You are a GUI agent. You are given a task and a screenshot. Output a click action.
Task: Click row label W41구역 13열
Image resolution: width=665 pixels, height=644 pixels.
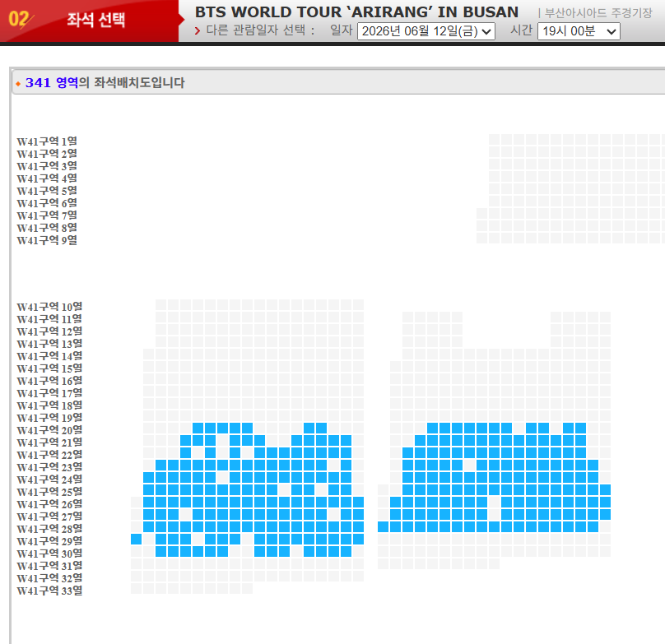pyautogui.click(x=49, y=344)
